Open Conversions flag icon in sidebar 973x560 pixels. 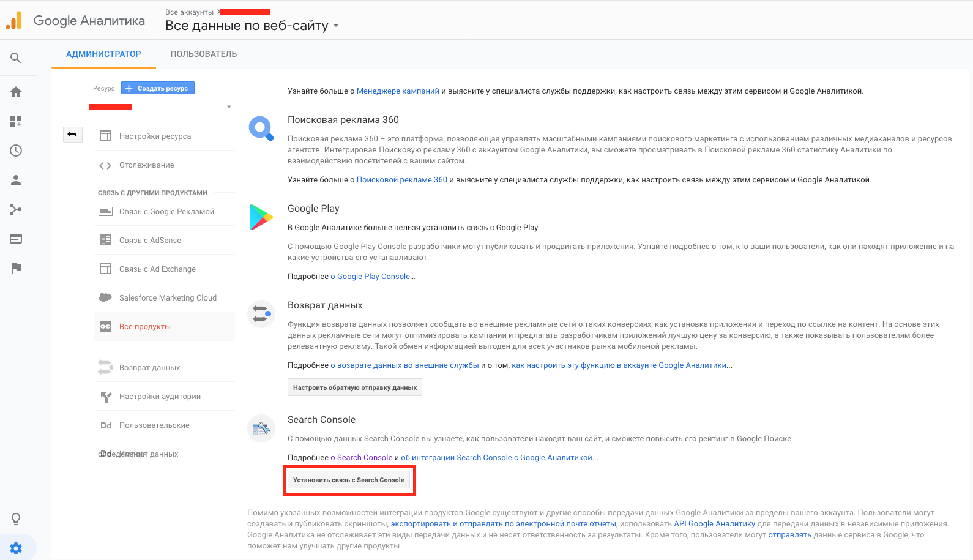pos(16,268)
